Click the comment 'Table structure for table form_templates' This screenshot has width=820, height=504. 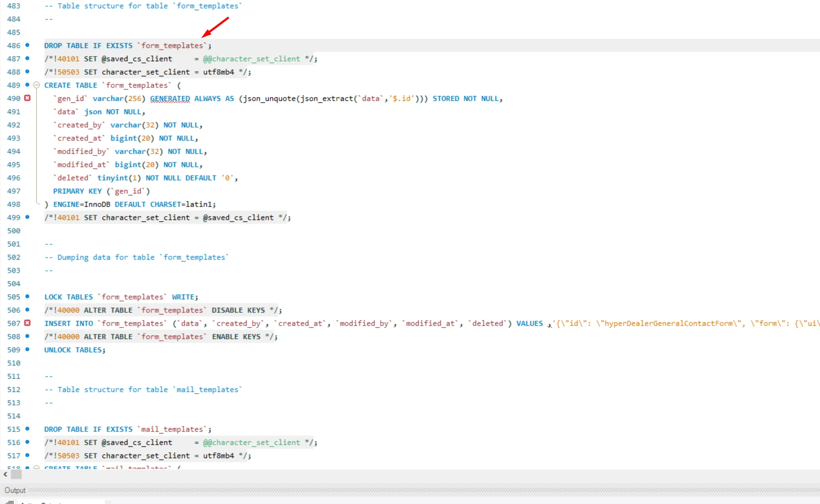pyautogui.click(x=143, y=6)
